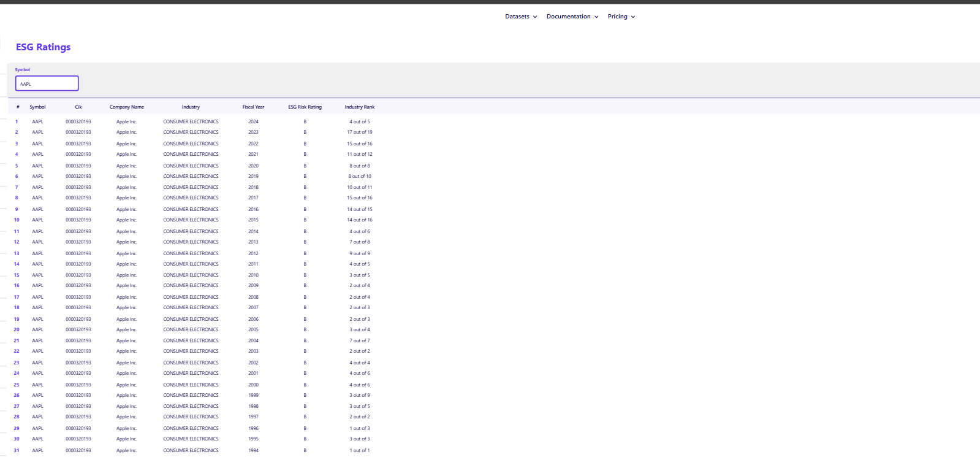Select the fiscal year 1994 cell
980x457 pixels.
pyautogui.click(x=253, y=450)
